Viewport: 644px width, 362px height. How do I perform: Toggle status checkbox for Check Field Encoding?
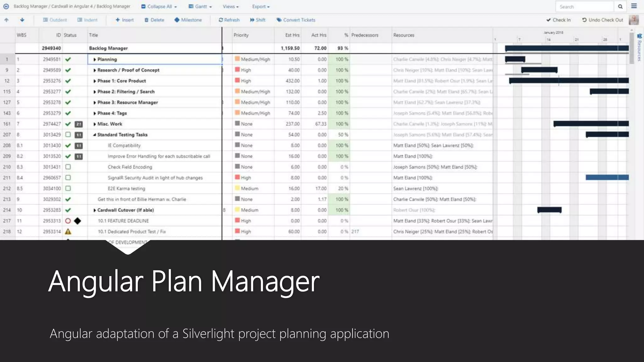coord(68,167)
